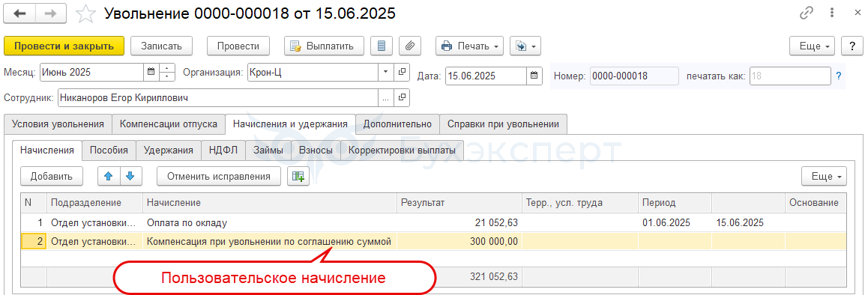Image resolution: width=868 pixels, height=295 pixels.
Task: Open attached files via paperclip icon
Action: tap(410, 46)
